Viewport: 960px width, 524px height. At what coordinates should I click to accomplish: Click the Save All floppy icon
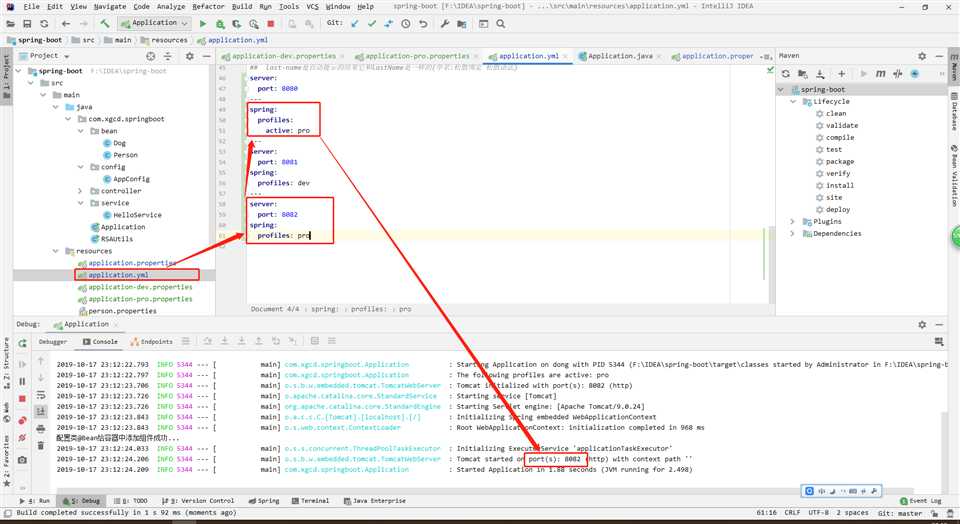click(27, 24)
